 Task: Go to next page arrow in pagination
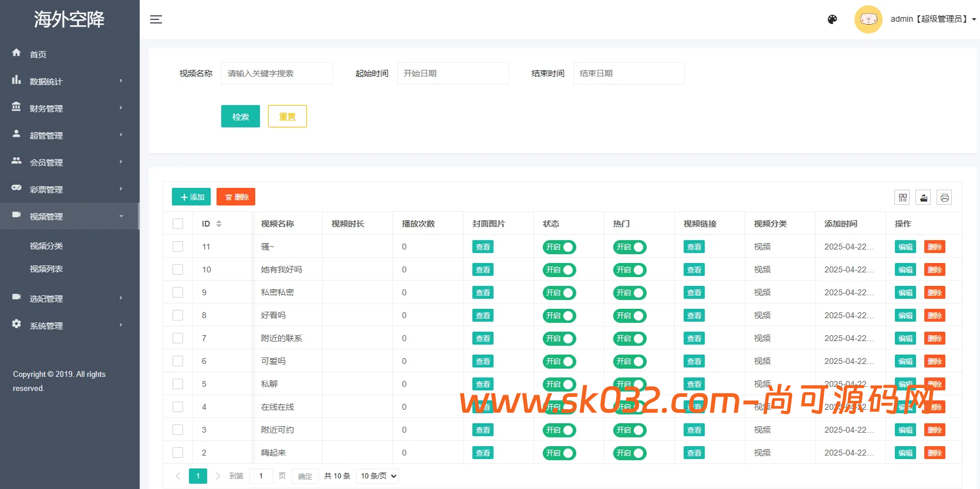(x=218, y=476)
